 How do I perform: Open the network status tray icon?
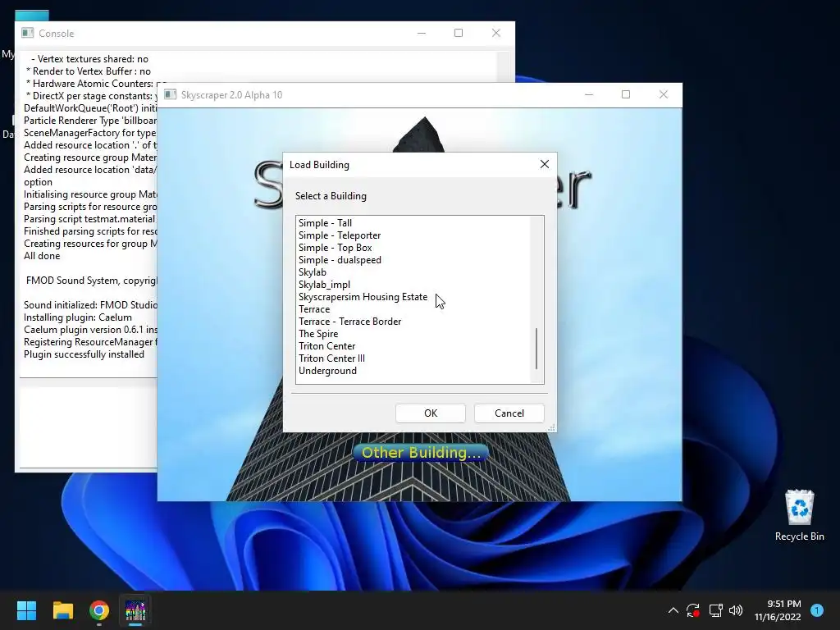pos(715,610)
